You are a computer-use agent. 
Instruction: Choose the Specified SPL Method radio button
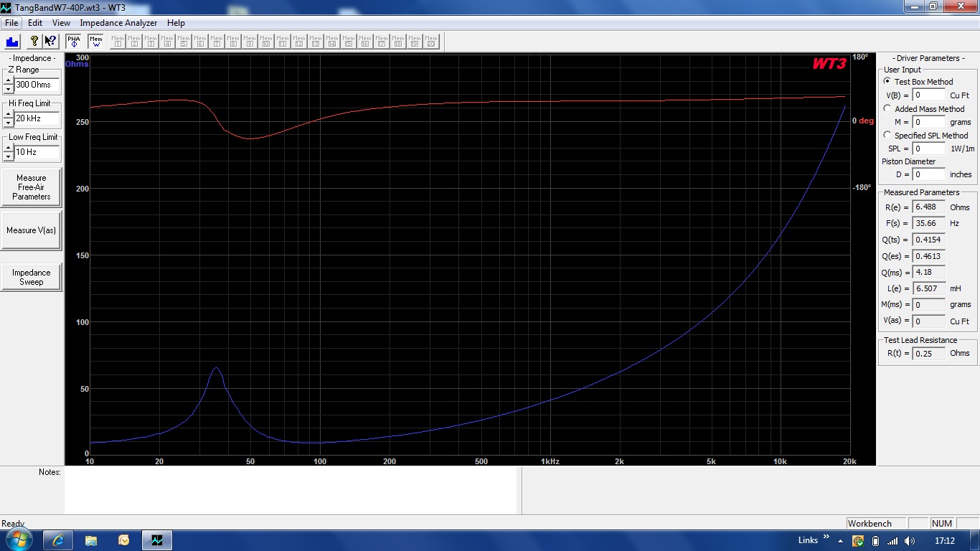[x=887, y=135]
